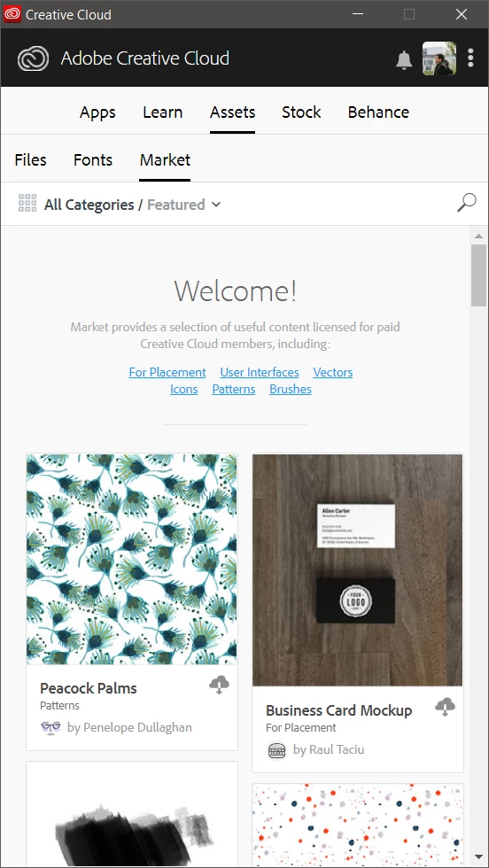Click the user profile avatar
This screenshot has height=868, width=489.
coord(439,58)
